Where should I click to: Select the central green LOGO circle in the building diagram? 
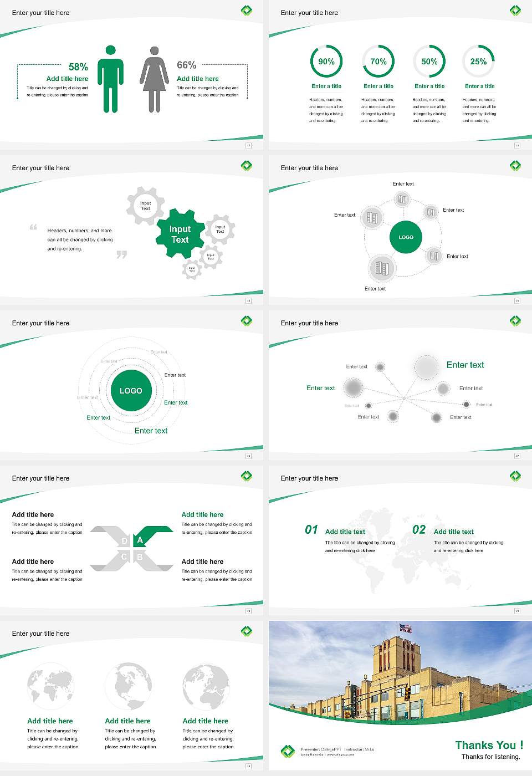point(406,237)
